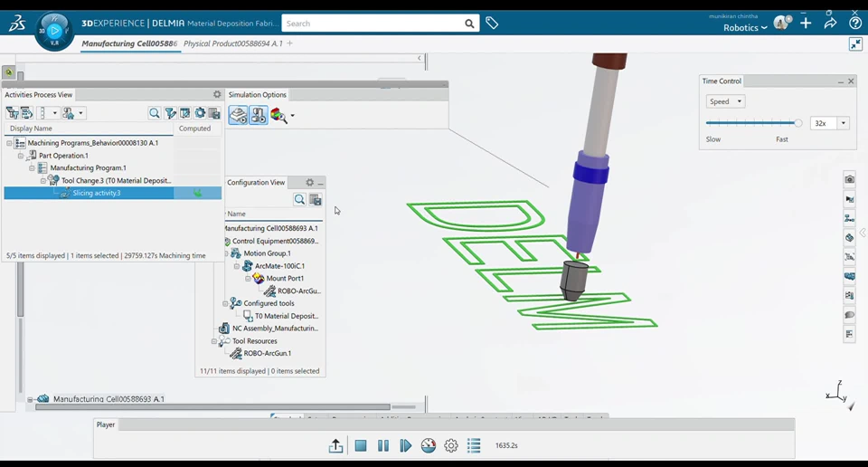Click the gauge/speed icon in Player
The height and width of the screenshot is (467, 868).
pos(429,445)
